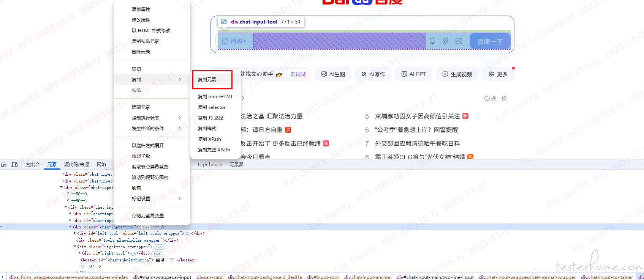Click the 百度一下 search button
Image resolution: width=644 pixels, height=280 pixels.
[490, 41]
